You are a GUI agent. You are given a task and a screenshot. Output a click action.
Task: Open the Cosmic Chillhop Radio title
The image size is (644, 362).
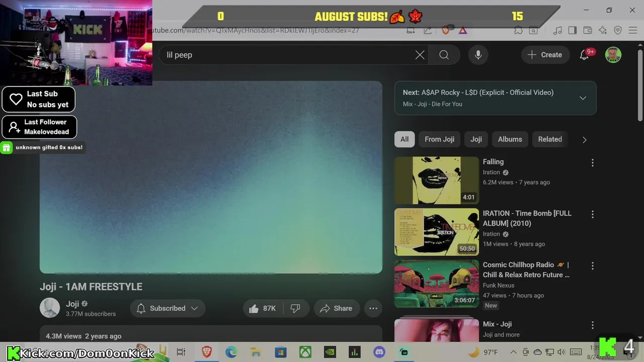pos(526,269)
